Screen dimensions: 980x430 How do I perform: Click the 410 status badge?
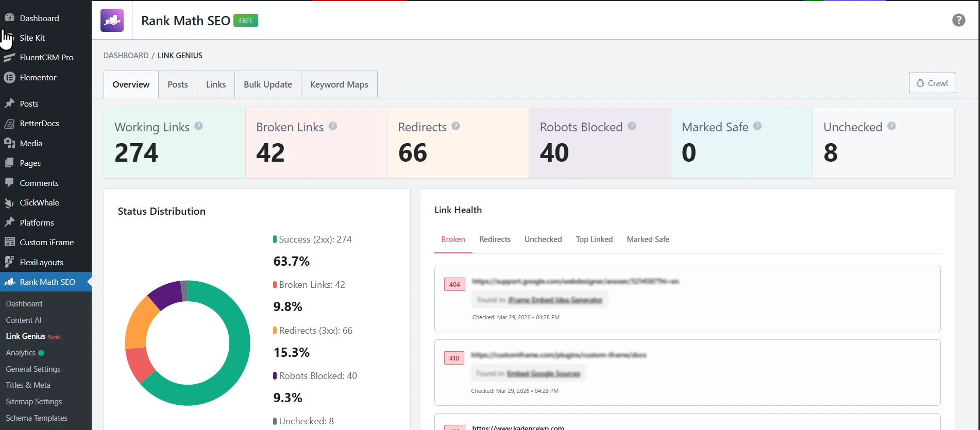tap(454, 358)
